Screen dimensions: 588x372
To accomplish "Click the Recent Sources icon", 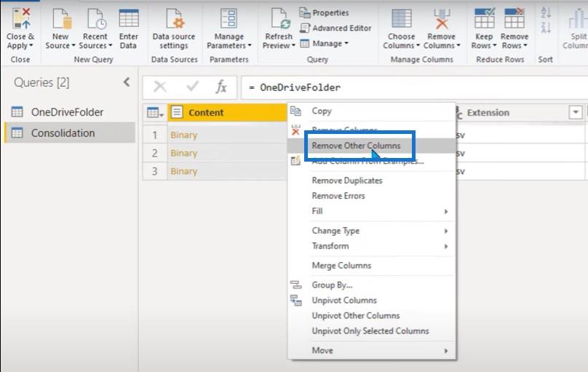I will point(96,19).
